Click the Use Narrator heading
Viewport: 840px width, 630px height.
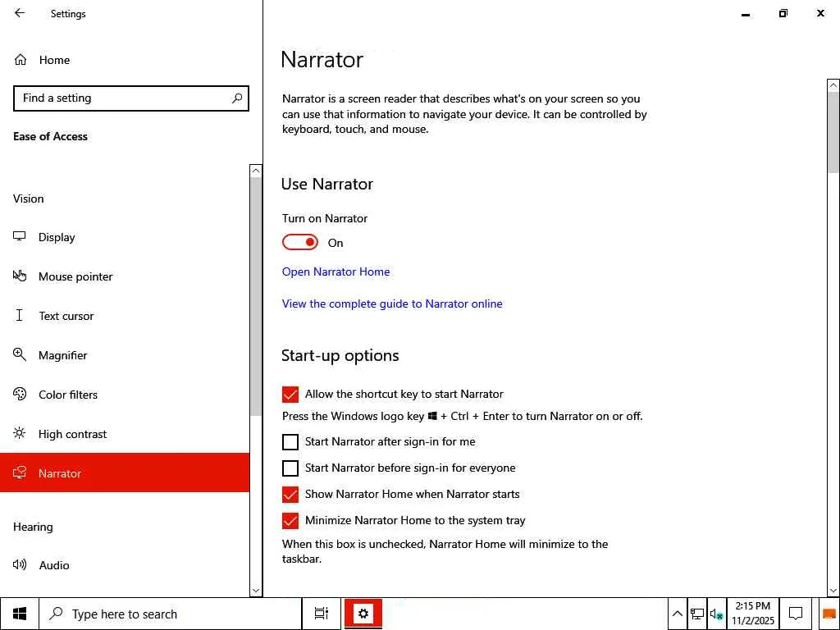tap(327, 184)
